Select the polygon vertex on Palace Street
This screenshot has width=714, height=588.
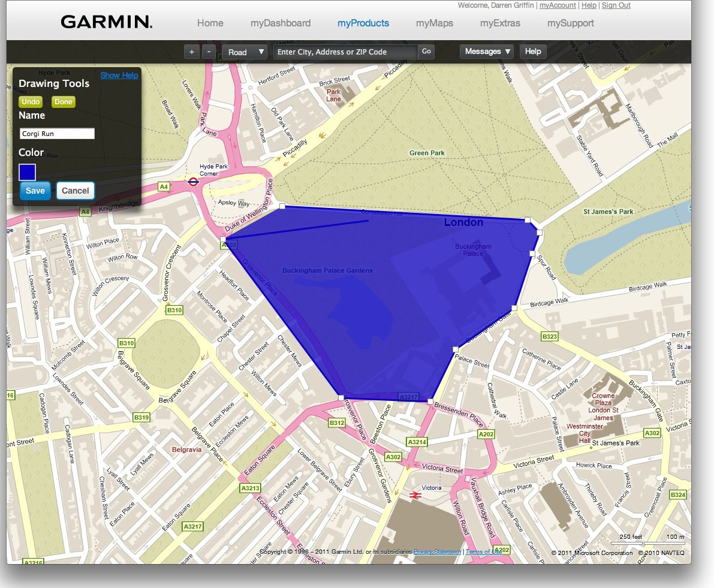coord(456,349)
